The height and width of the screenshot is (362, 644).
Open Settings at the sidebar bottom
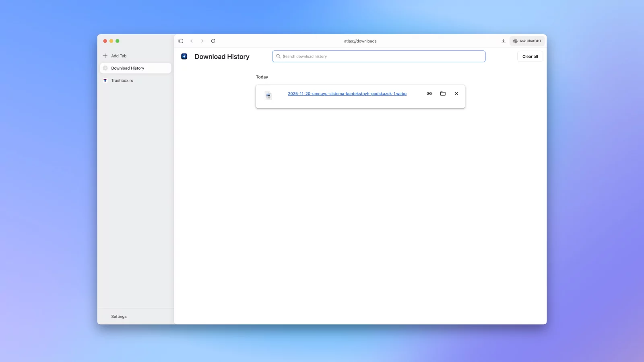(x=119, y=317)
